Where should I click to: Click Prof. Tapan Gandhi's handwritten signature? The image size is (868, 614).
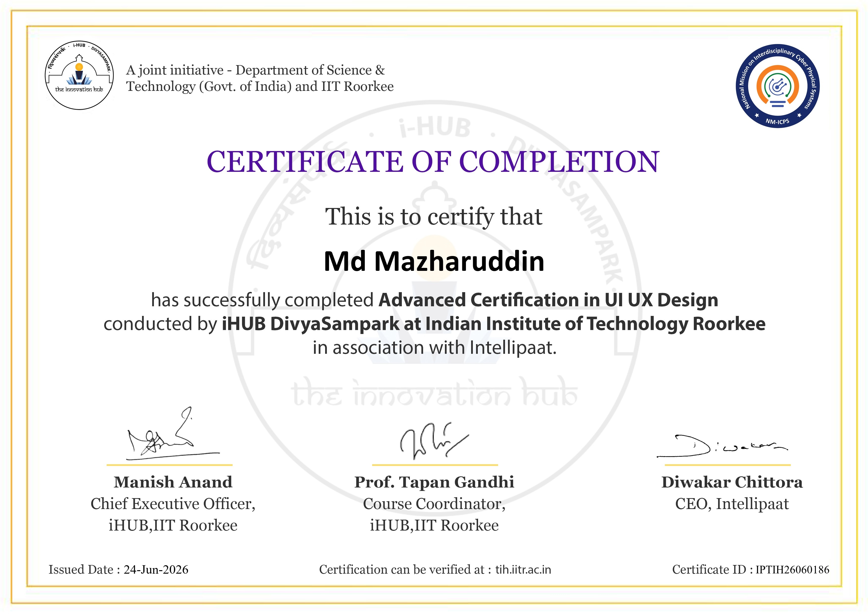coord(434,441)
